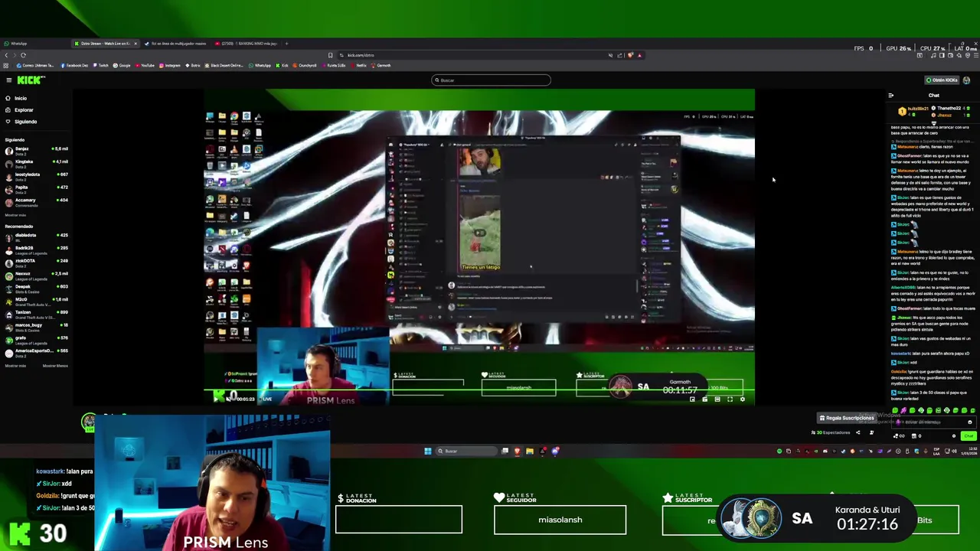The height and width of the screenshot is (551, 980).
Task: Open Kick player settings gear icon
Action: (742, 399)
